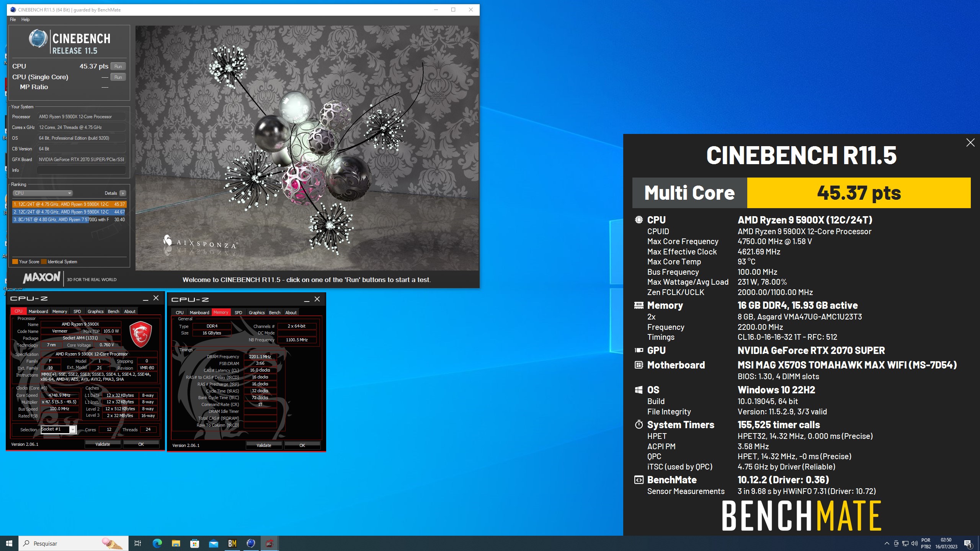Open About tab in right CPU-Z window
The width and height of the screenshot is (980, 551).
(291, 313)
